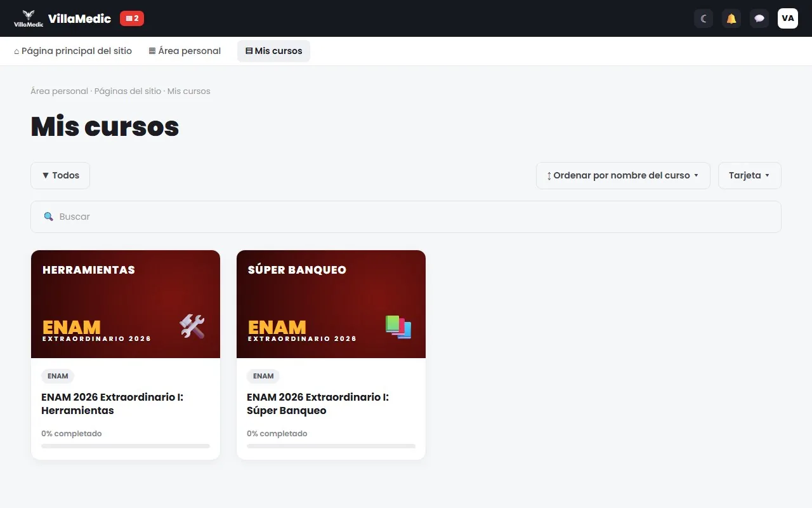Open the Súper Banqueo course banner image
The height and width of the screenshot is (508, 812).
tap(331, 304)
